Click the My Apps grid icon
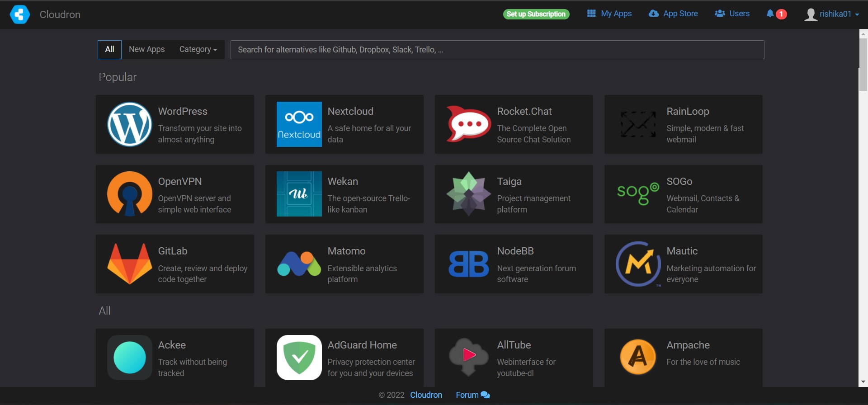The width and height of the screenshot is (868, 405). click(591, 14)
